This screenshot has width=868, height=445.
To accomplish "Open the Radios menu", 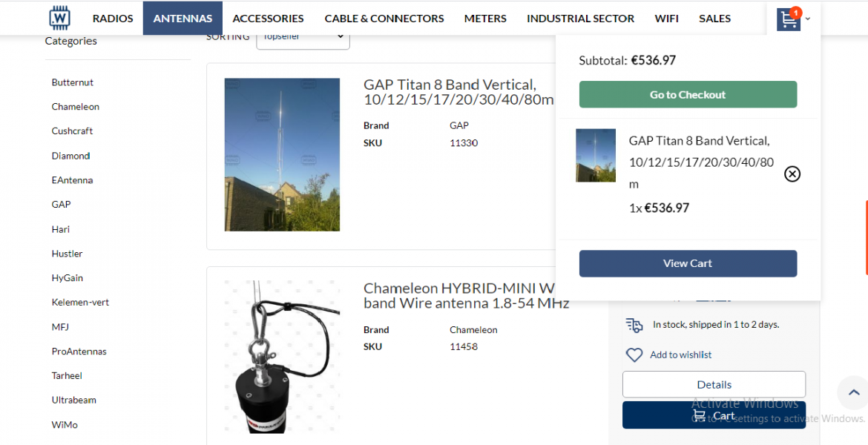I will click(x=113, y=19).
